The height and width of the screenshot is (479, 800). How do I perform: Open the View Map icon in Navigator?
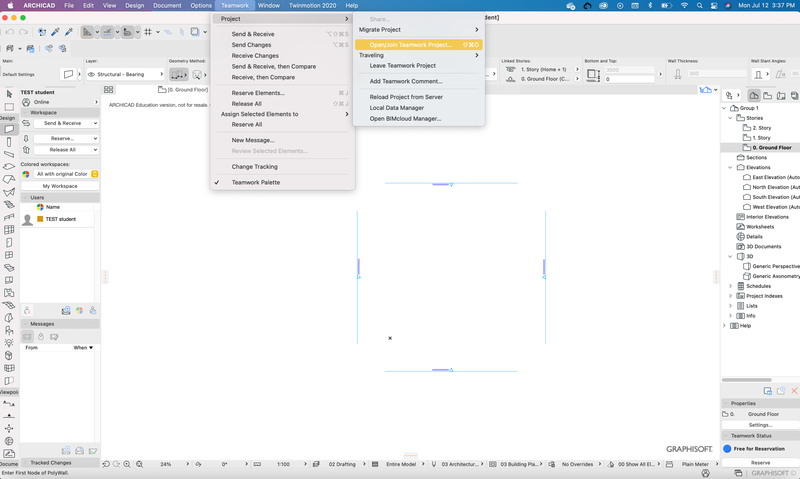[767, 95]
